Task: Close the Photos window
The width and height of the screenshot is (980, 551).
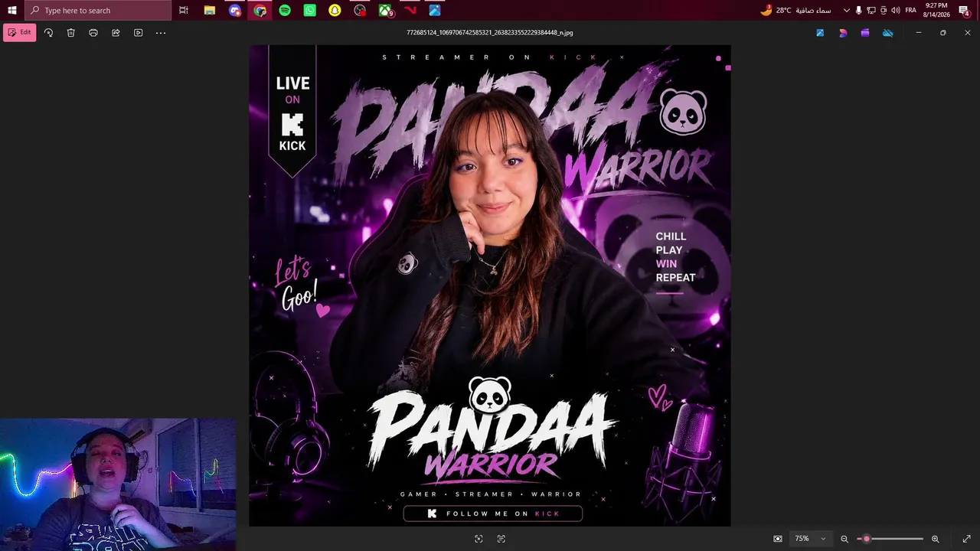Action: (968, 33)
